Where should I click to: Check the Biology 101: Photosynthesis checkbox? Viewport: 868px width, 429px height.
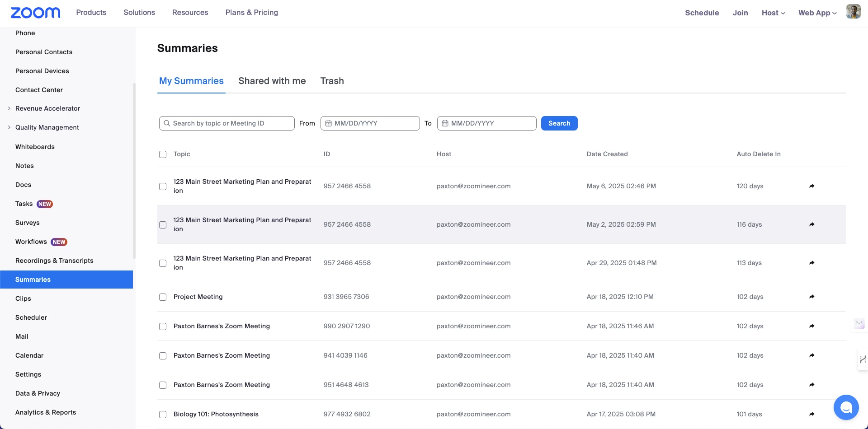pyautogui.click(x=163, y=415)
